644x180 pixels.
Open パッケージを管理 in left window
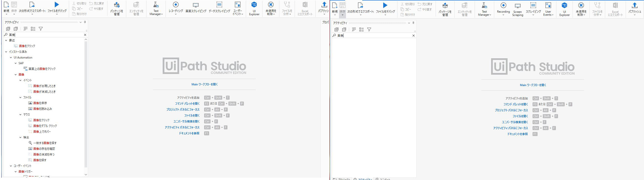(117, 9)
